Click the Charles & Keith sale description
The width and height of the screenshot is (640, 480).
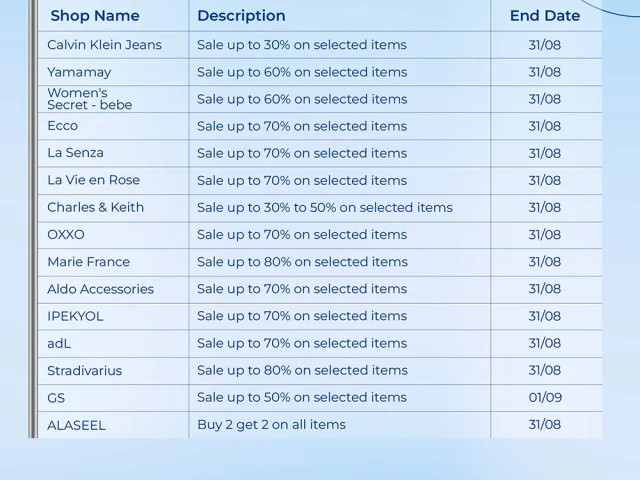(x=324, y=207)
